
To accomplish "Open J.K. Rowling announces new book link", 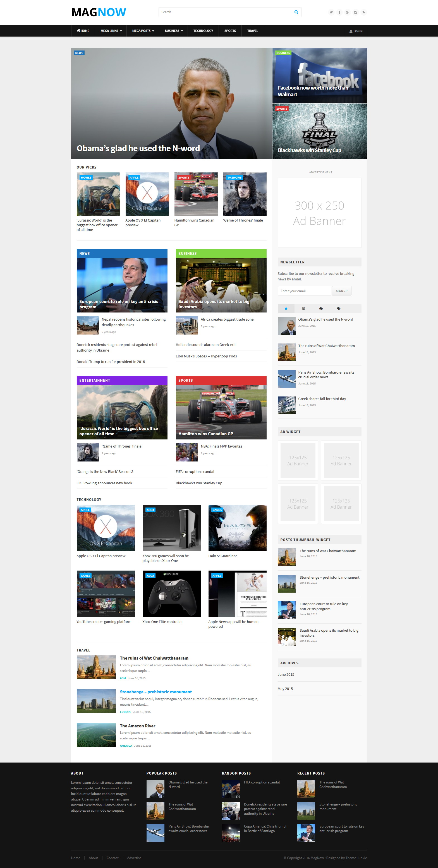I will [x=104, y=483].
